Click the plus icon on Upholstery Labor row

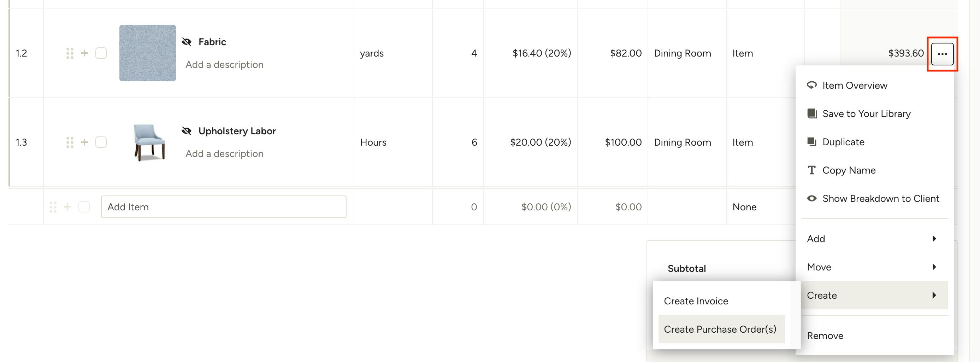pyautogui.click(x=84, y=142)
